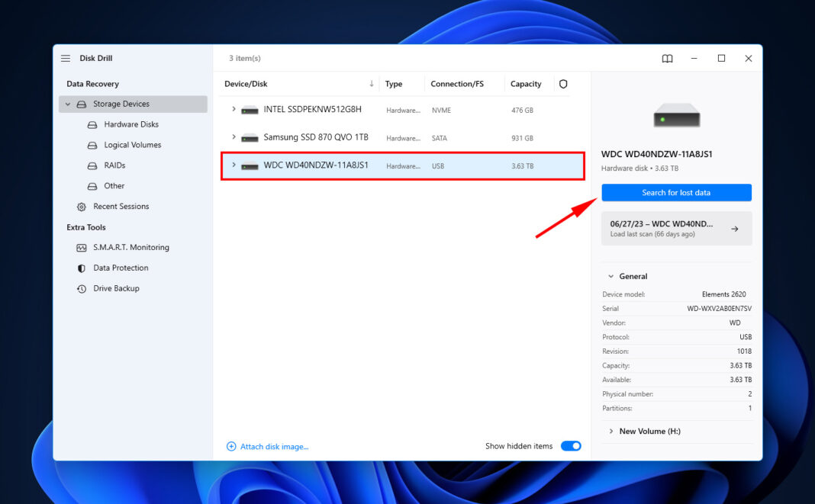Click the Search for lost data button
815x504 pixels.
[x=676, y=192]
